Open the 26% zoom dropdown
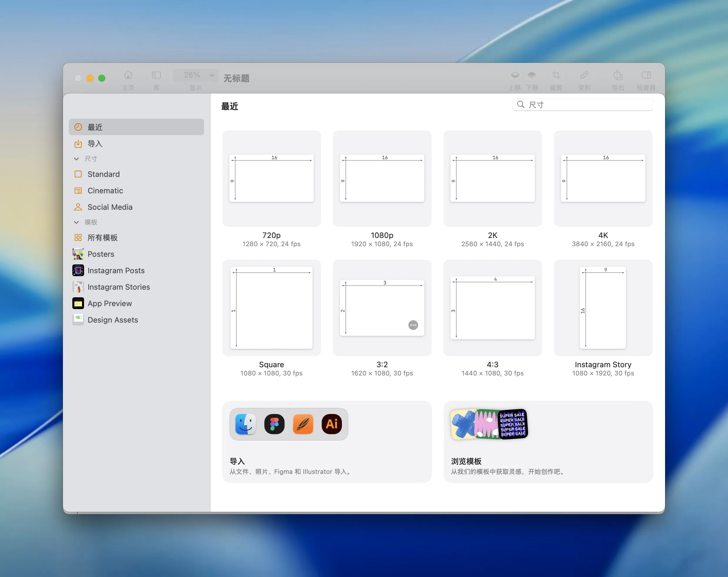The width and height of the screenshot is (728, 577). (x=196, y=75)
